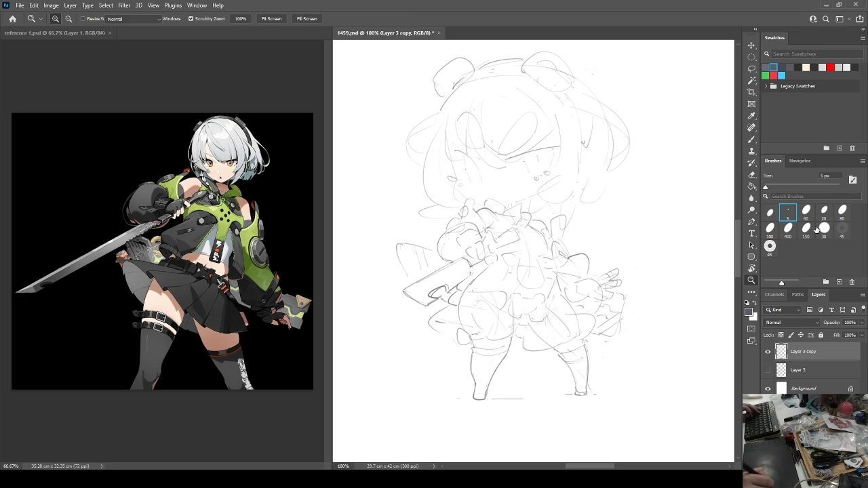Toggle Scrubby Zoom checkbox
868x488 pixels.
pyautogui.click(x=191, y=19)
